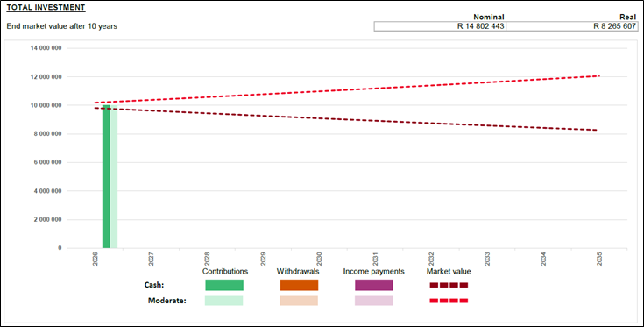644x327 pixels.
Task: Click the 2028 year axis label
Action: (x=207, y=259)
